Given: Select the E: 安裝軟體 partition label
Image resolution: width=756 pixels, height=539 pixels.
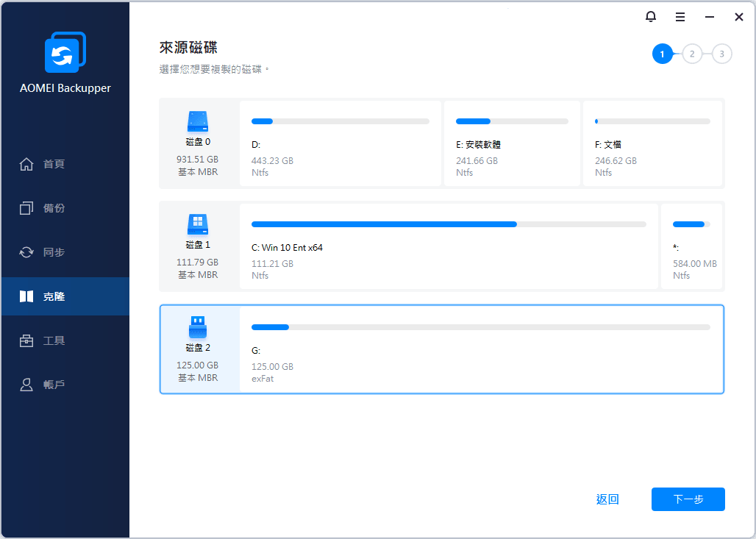Looking at the screenshot, I should pos(478,145).
